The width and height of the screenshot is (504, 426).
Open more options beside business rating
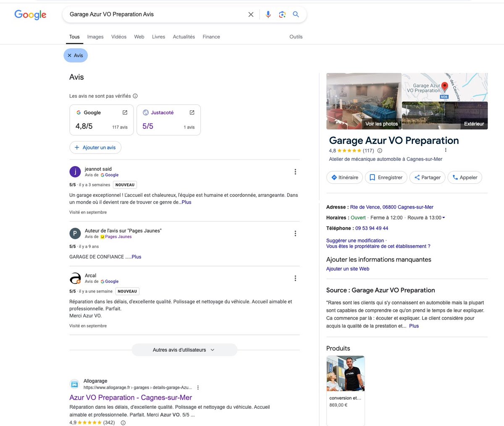[x=446, y=150]
